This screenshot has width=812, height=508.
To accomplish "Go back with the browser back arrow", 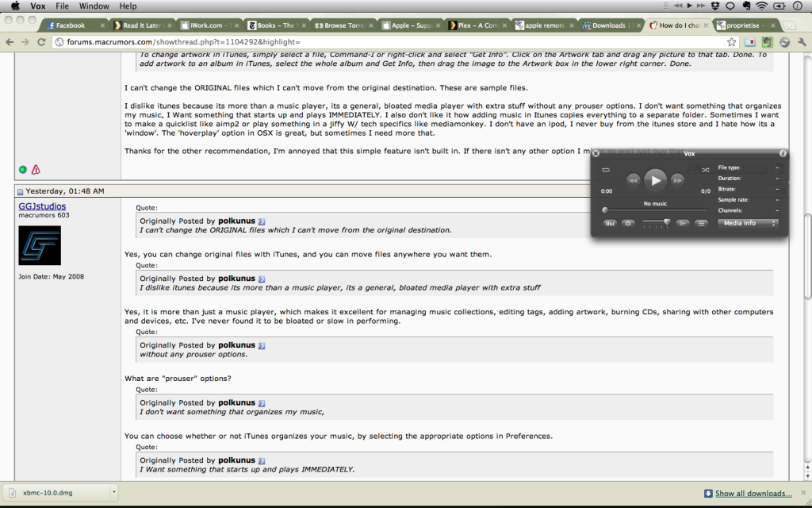I will [10, 42].
